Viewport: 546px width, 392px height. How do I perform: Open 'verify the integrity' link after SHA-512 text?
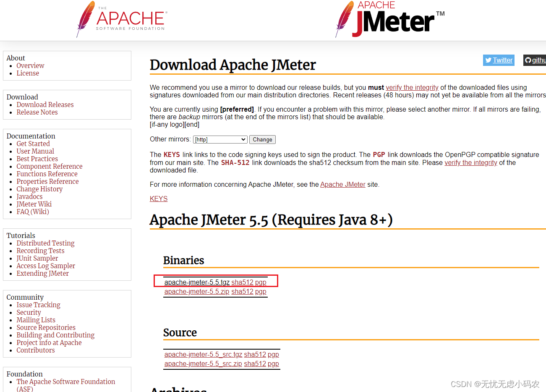click(x=471, y=162)
